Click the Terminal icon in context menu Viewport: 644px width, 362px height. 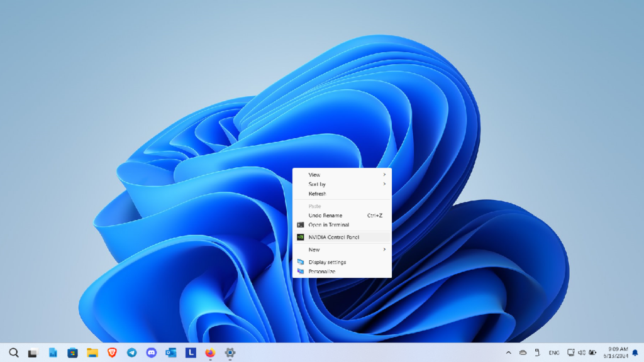point(301,225)
